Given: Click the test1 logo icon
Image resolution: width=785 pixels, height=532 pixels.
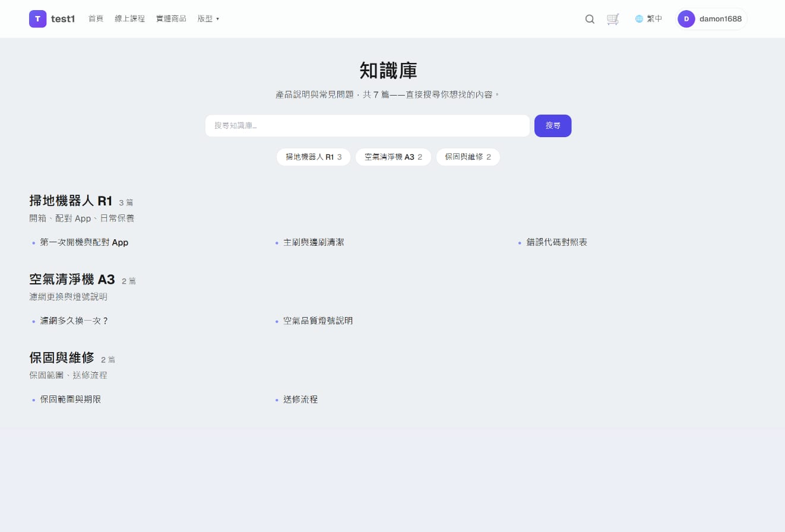Looking at the screenshot, I should tap(37, 19).
